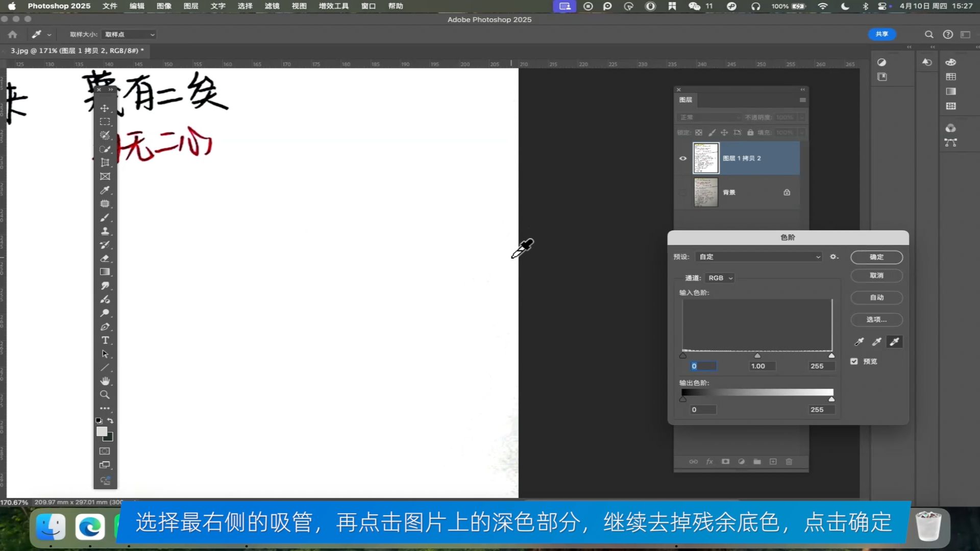Open the Layers panel menu icon
The image size is (980, 551).
(802, 100)
